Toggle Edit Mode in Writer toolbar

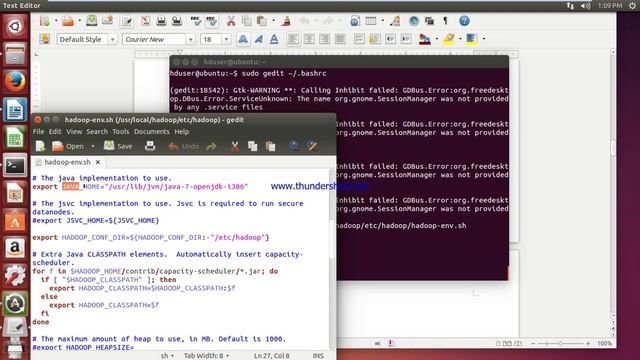coord(127,21)
